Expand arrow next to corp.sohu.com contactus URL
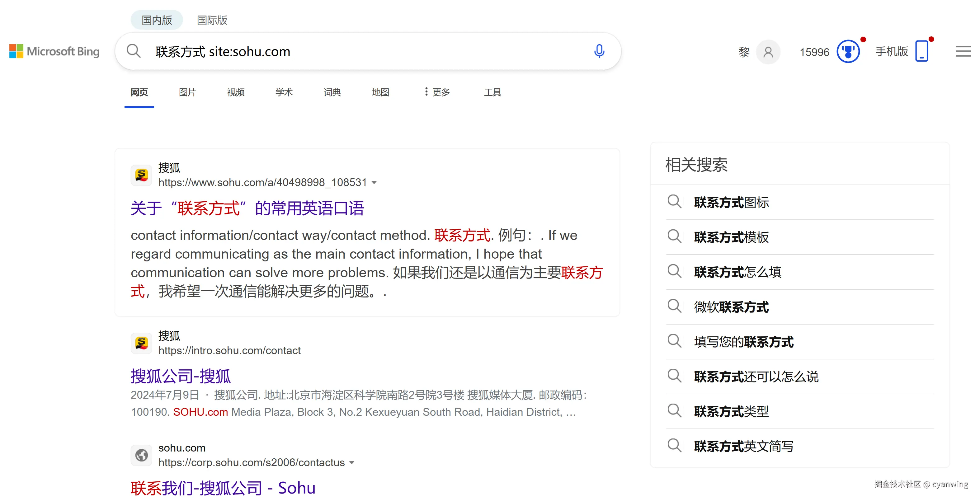This screenshot has height=501, width=980. tap(352, 463)
